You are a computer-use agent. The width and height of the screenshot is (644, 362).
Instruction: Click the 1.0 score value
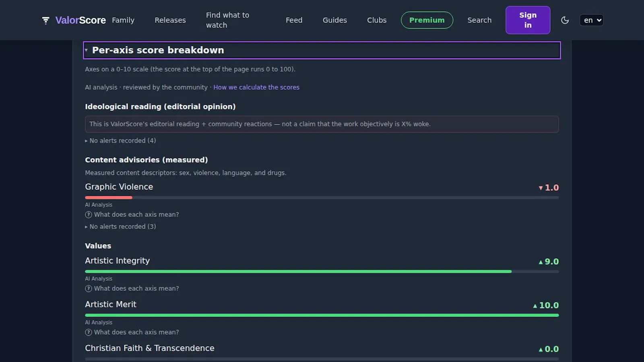point(552,187)
